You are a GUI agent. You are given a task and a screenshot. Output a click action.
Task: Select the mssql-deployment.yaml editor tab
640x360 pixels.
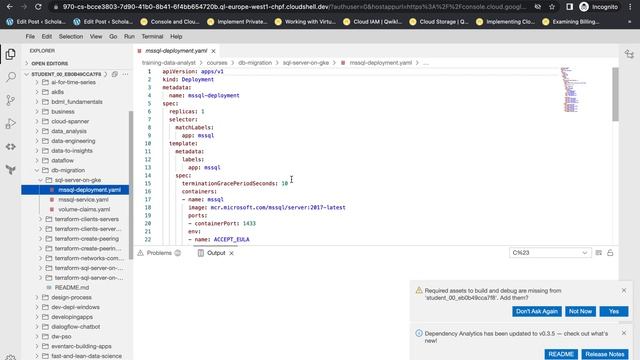(x=176, y=51)
